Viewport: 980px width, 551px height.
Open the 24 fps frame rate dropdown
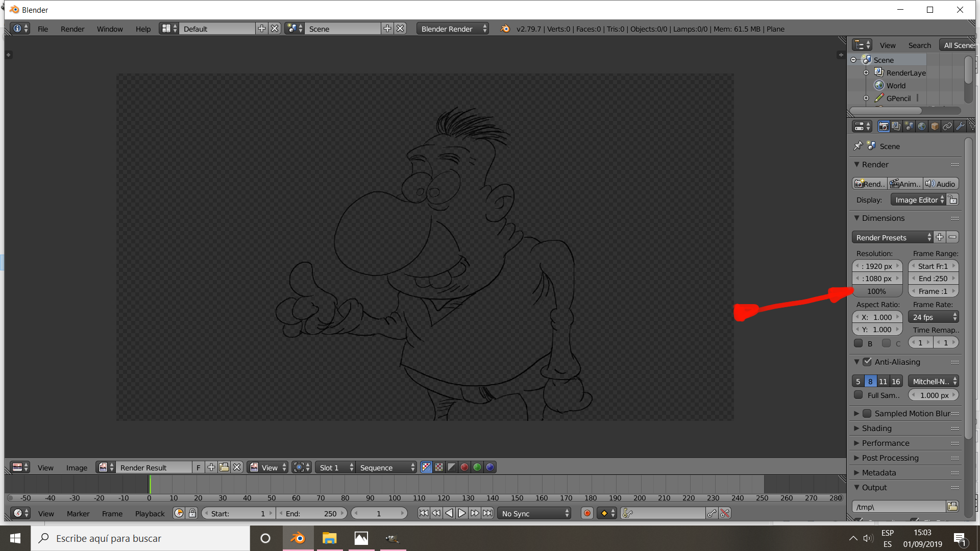(x=933, y=317)
